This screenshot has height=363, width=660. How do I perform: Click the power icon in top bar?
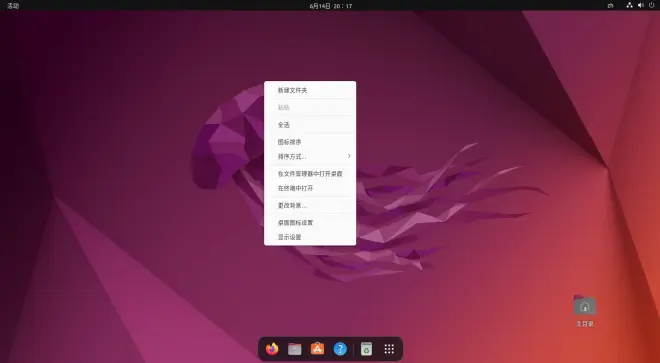tap(652, 5)
